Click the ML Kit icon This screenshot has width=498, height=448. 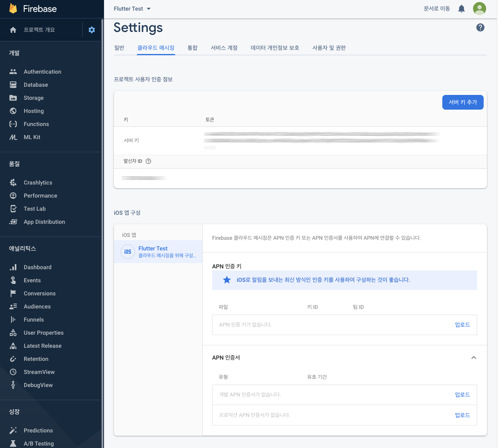click(x=13, y=137)
